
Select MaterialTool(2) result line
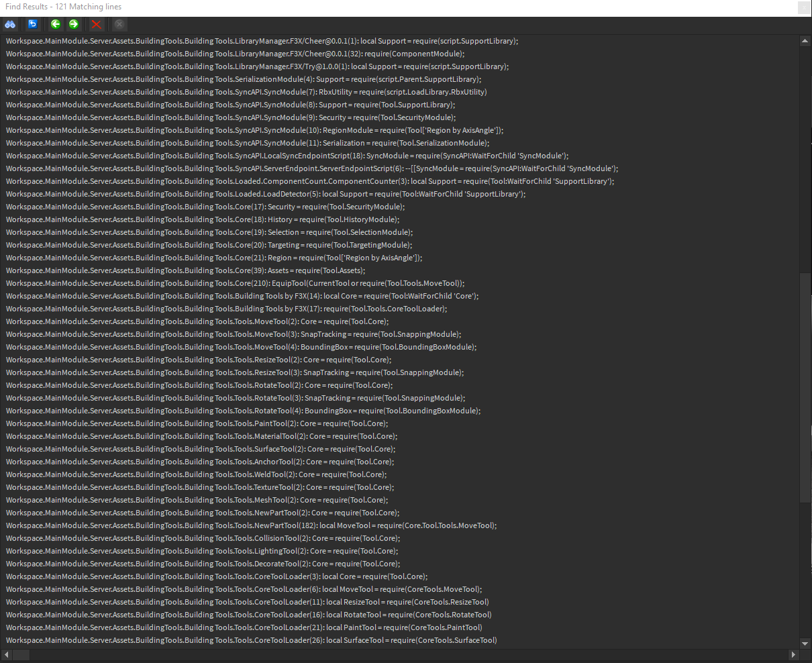tap(202, 436)
